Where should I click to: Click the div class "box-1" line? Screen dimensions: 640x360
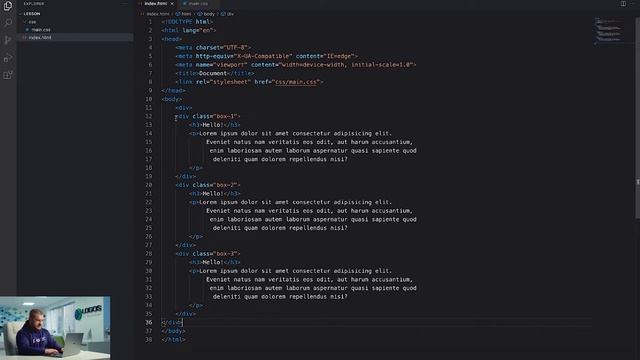click(x=208, y=116)
